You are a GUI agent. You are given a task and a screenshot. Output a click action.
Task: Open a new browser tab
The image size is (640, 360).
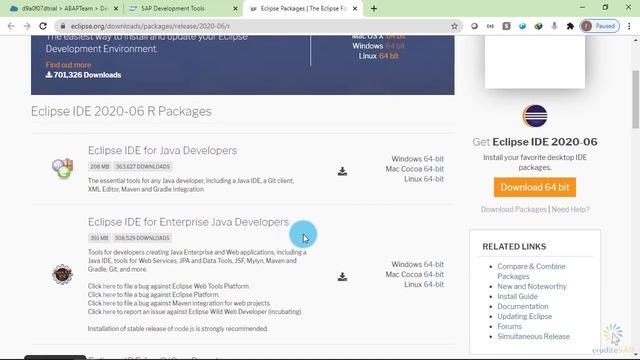pyautogui.click(x=374, y=8)
